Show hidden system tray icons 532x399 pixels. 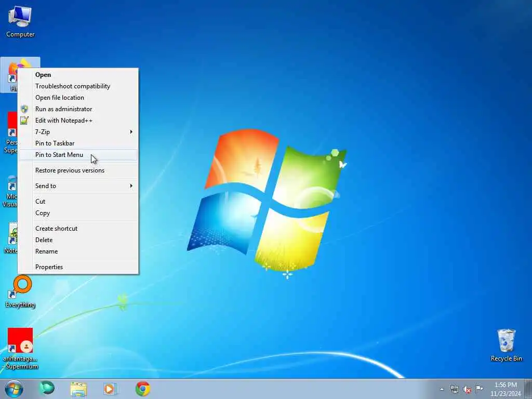coord(442,389)
